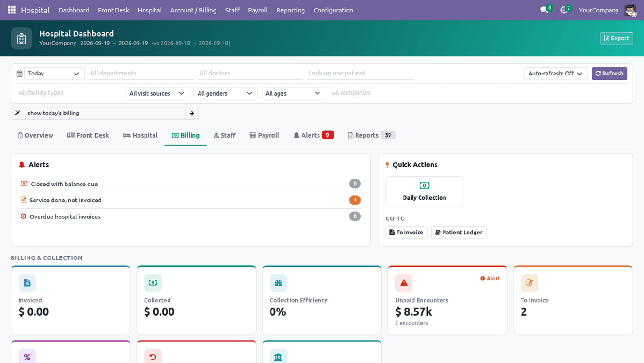Click the orange 1 count badge
This screenshot has width=644, height=363.
pos(355,200)
